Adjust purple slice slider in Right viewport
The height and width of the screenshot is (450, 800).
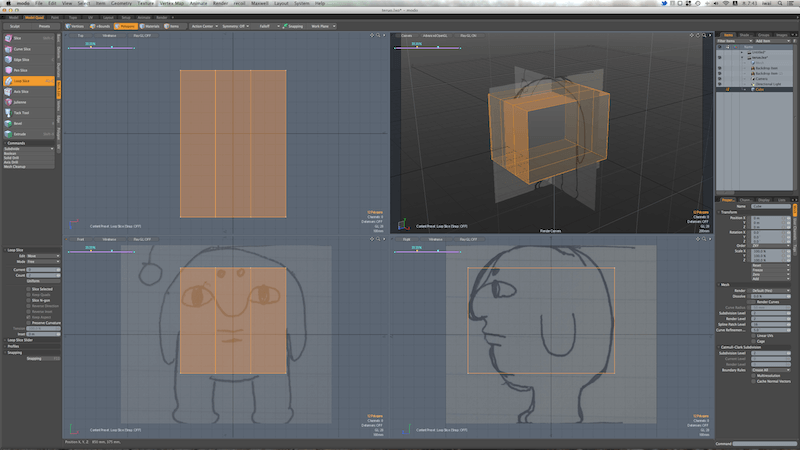point(428,251)
